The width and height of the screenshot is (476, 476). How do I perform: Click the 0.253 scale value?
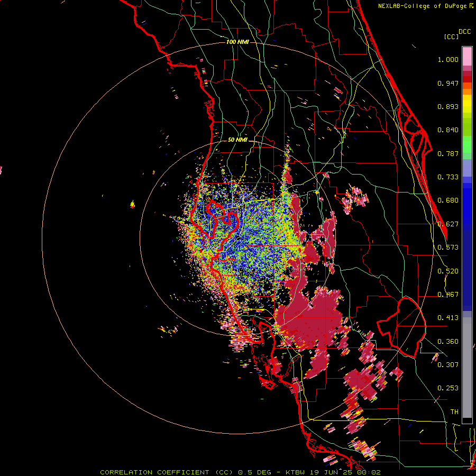click(x=448, y=388)
